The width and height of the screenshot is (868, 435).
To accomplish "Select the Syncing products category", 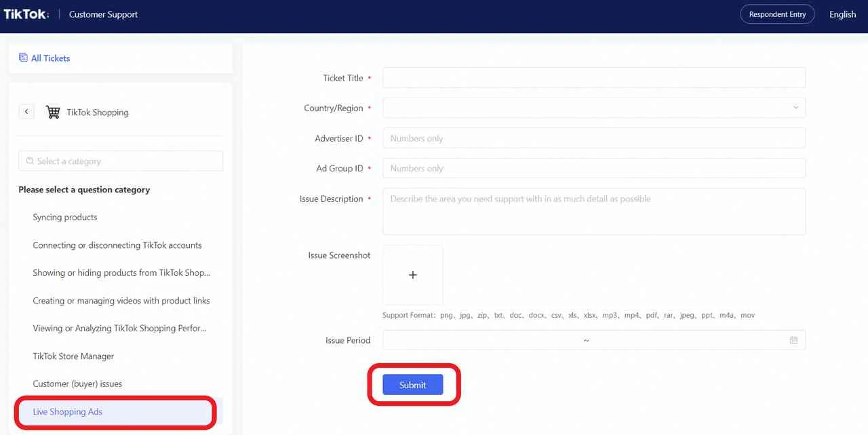I will click(x=65, y=217).
